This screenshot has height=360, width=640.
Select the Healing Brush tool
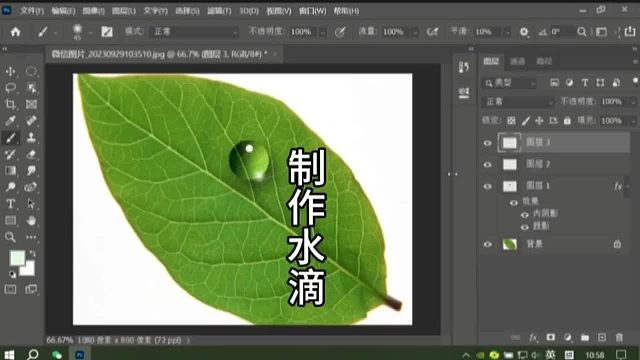[31, 121]
